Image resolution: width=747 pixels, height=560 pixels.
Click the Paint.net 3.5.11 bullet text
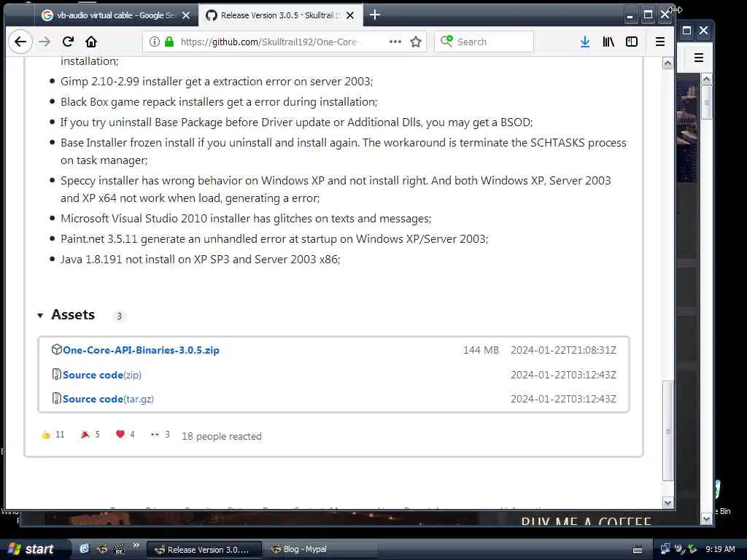click(x=274, y=239)
